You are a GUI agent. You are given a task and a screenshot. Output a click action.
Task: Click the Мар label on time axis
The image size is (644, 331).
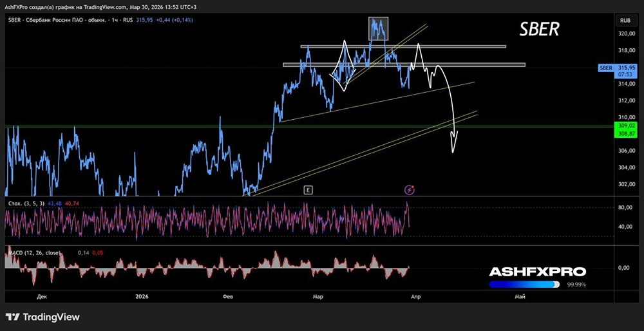point(318,296)
